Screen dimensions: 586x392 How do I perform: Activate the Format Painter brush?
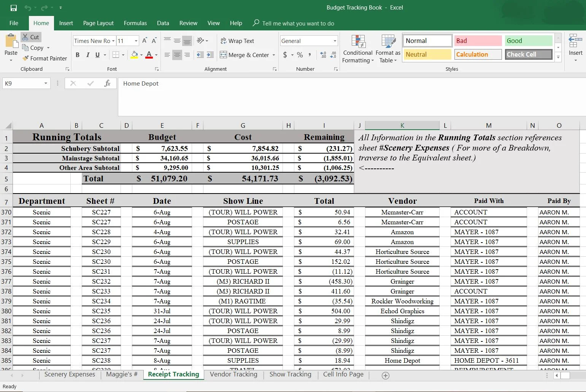44,58
